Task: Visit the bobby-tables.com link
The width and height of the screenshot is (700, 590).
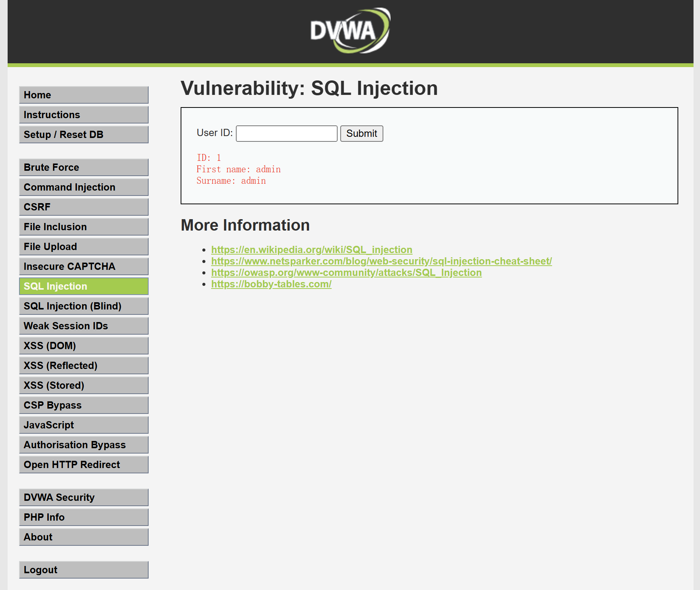Action: tap(271, 284)
